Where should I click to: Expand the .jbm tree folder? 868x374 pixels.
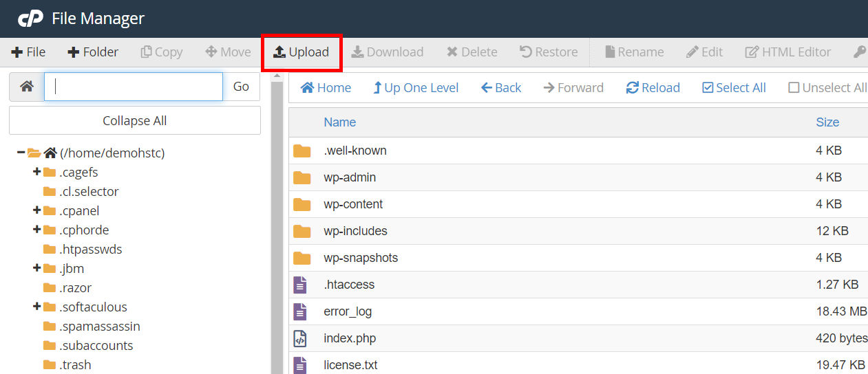tap(37, 268)
